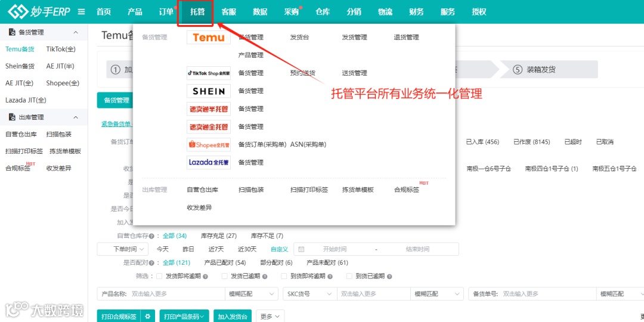Click the calendar icon in date range
Image resolution: width=644 pixels, height=322 pixels.
pos(301,249)
